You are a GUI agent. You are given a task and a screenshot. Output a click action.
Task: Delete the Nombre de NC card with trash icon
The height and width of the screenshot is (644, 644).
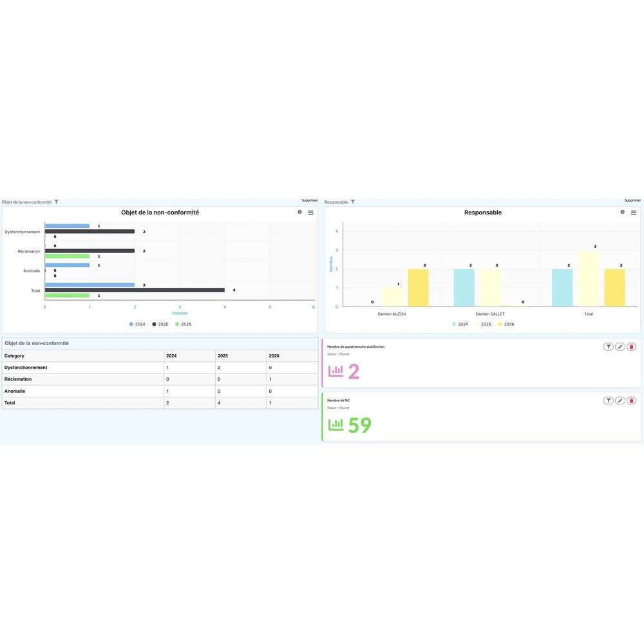point(631,401)
